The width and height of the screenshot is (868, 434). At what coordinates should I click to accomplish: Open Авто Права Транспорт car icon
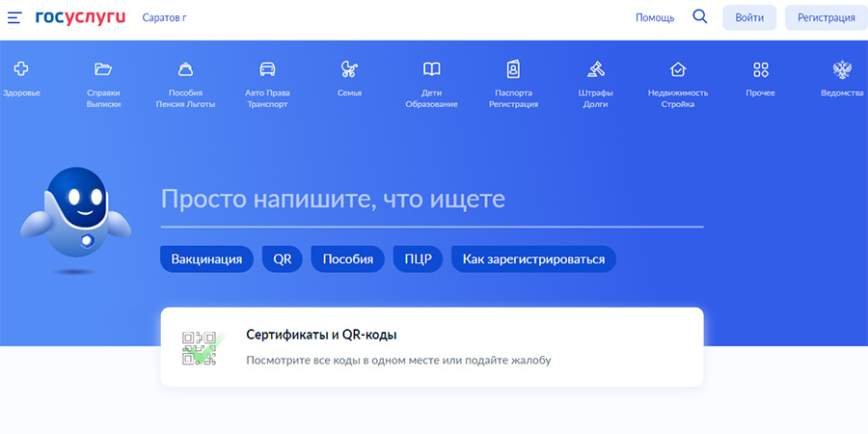pyautogui.click(x=267, y=69)
